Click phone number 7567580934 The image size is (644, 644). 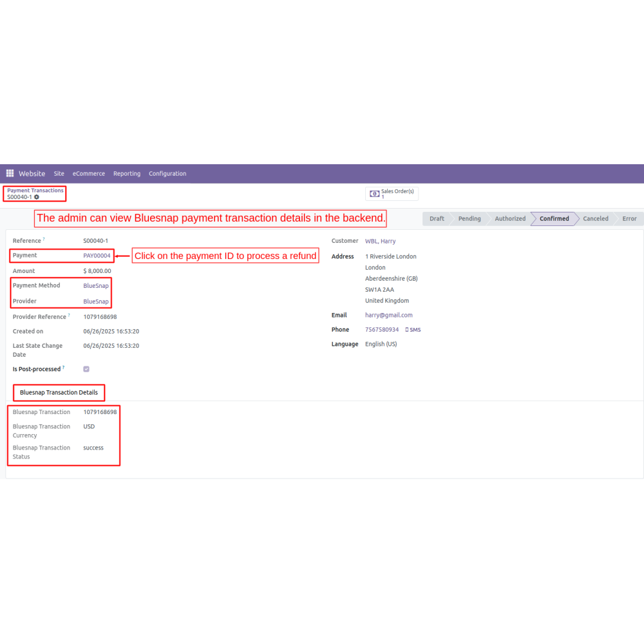click(x=382, y=330)
